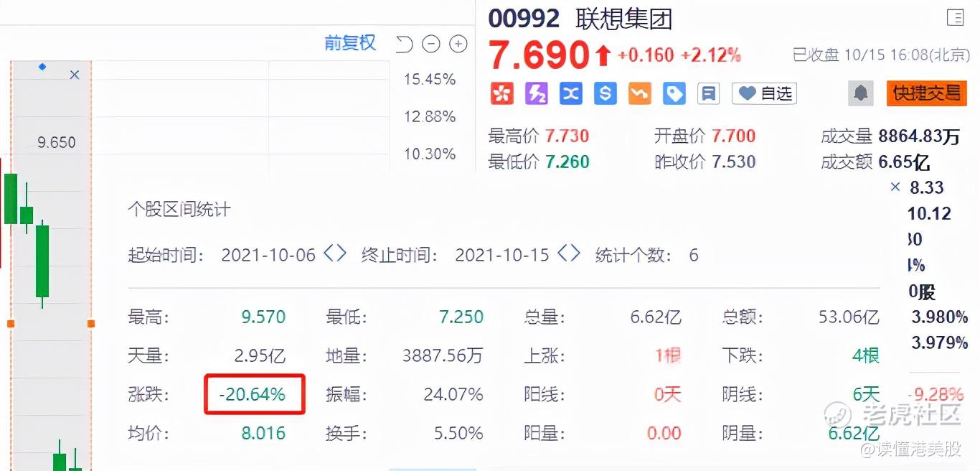This screenshot has height=471, width=980.
Task: Close the chart range selection with X
Action: pyautogui.click(x=75, y=75)
